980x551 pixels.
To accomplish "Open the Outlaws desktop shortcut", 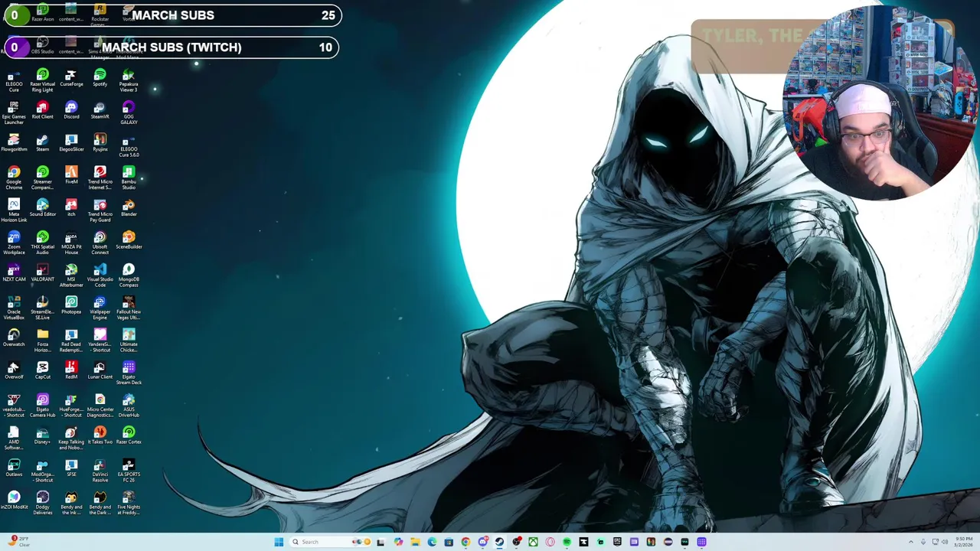I will click(14, 468).
